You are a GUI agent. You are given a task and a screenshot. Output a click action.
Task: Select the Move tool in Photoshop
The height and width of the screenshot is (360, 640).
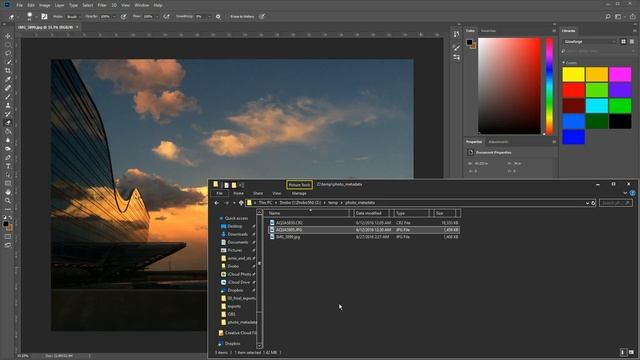click(x=8, y=36)
